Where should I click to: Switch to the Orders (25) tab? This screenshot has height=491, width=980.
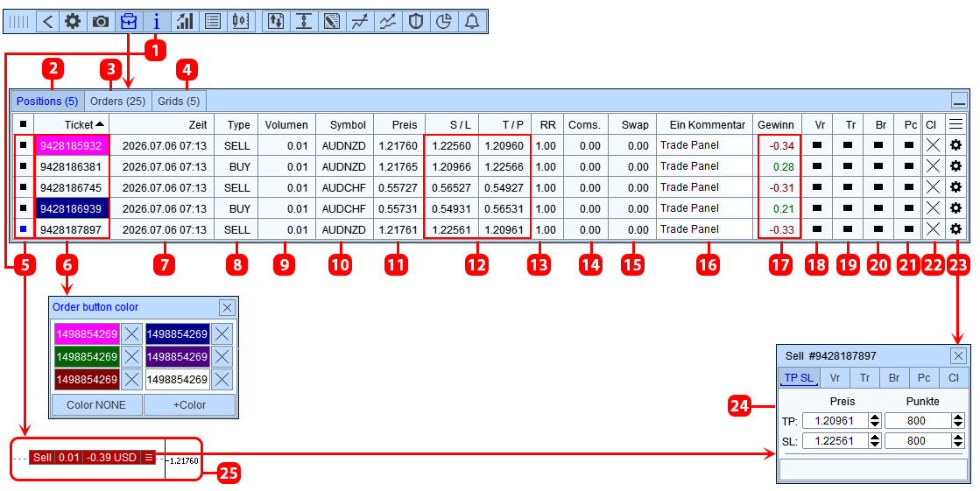click(x=117, y=101)
